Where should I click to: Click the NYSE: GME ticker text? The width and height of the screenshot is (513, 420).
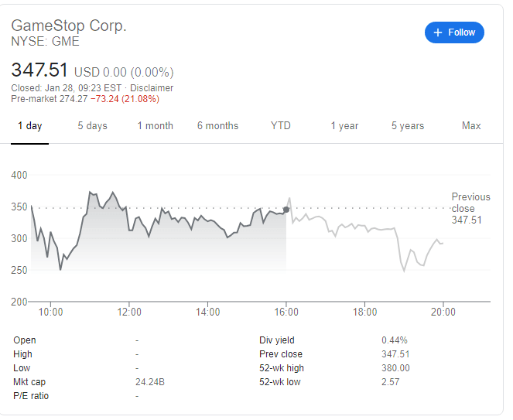pos(46,41)
